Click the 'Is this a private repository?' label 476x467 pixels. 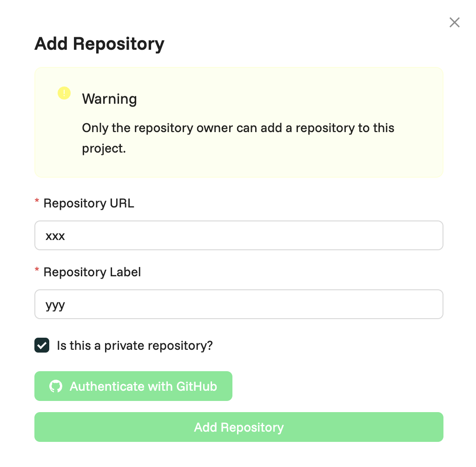134,346
